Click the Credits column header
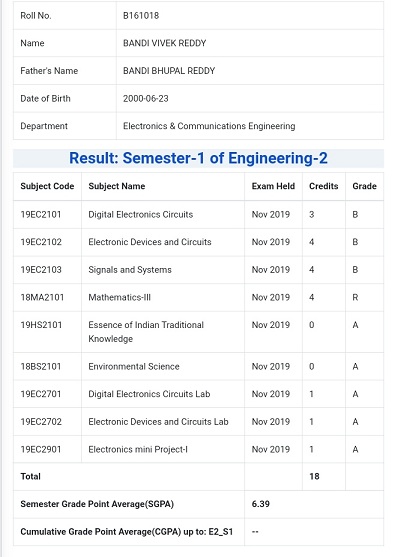Screen dimensions: 395x557 (324, 186)
